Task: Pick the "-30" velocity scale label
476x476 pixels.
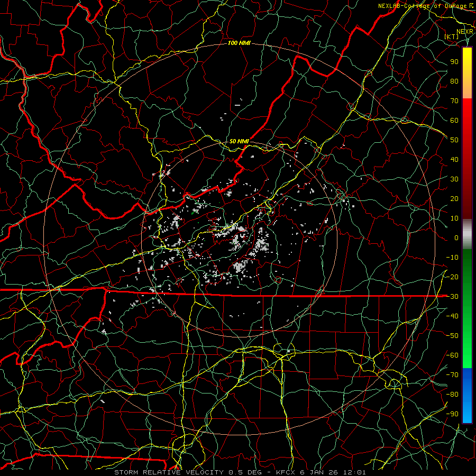Action: coord(452,297)
